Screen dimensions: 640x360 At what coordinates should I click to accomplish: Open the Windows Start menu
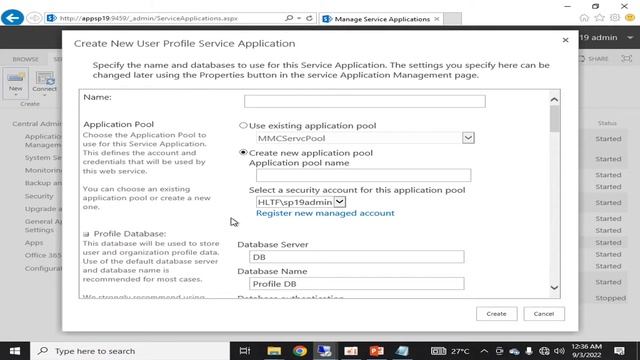(15, 351)
